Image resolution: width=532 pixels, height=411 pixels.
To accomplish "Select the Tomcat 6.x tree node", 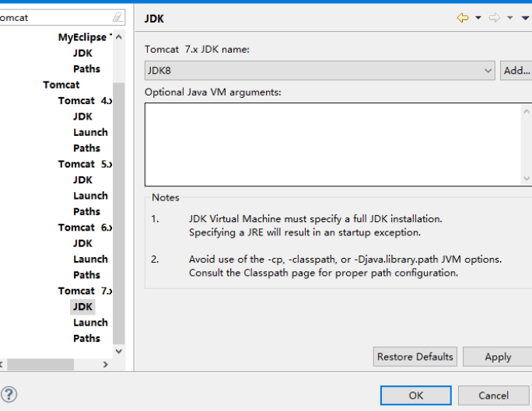I will point(85,228).
